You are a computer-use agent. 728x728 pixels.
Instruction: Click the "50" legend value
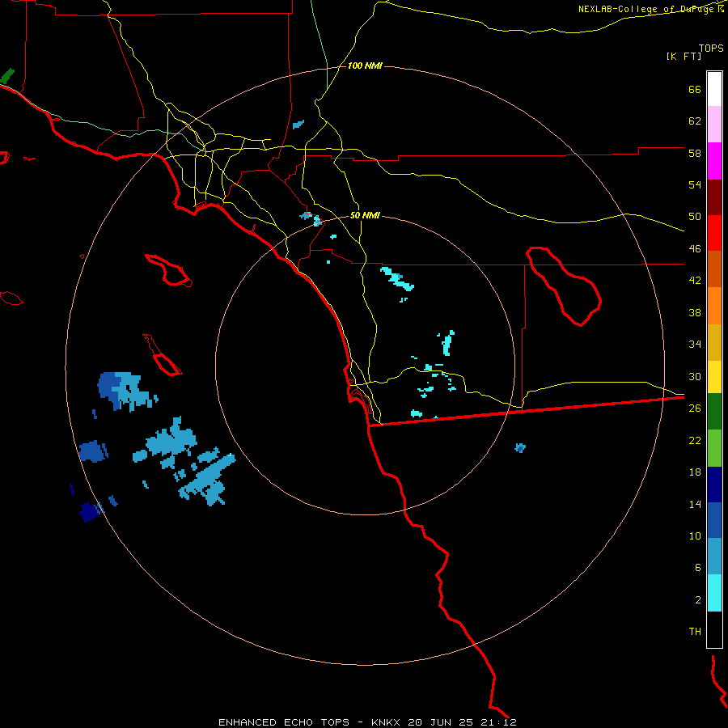[x=695, y=217]
